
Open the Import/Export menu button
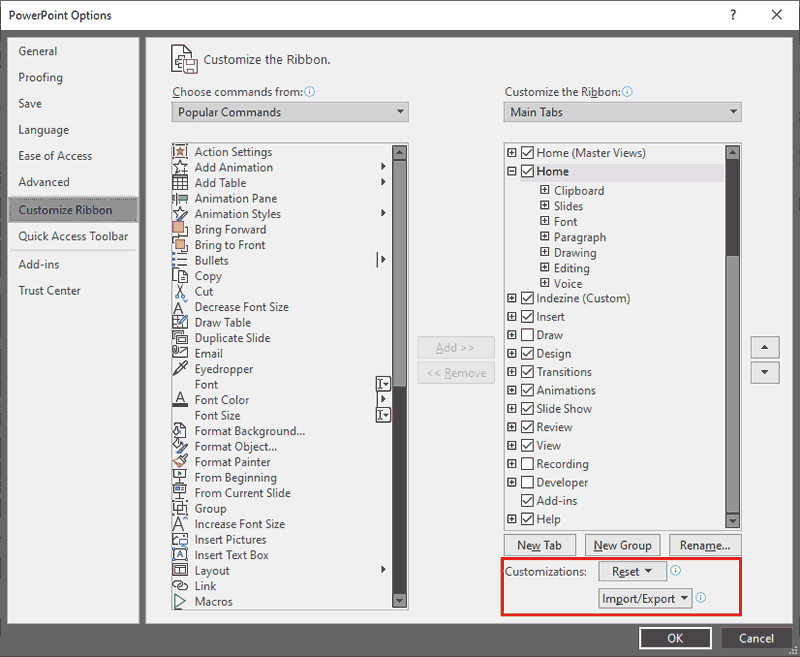(x=645, y=598)
